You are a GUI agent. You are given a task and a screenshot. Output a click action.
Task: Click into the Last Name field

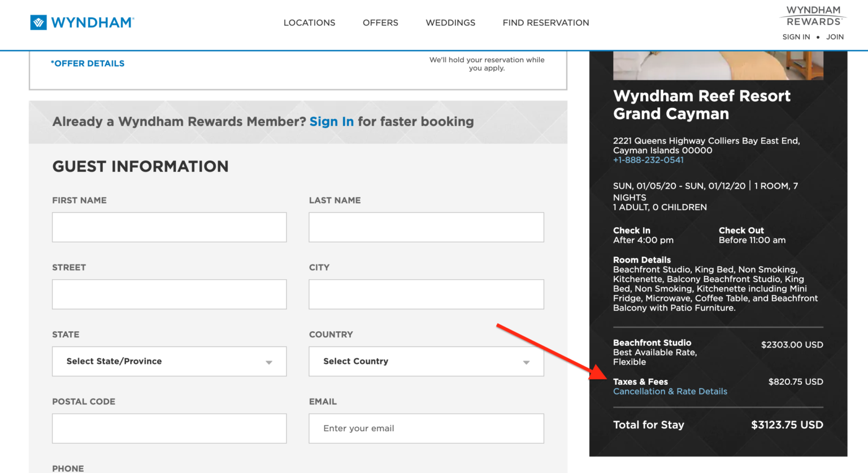click(x=426, y=227)
